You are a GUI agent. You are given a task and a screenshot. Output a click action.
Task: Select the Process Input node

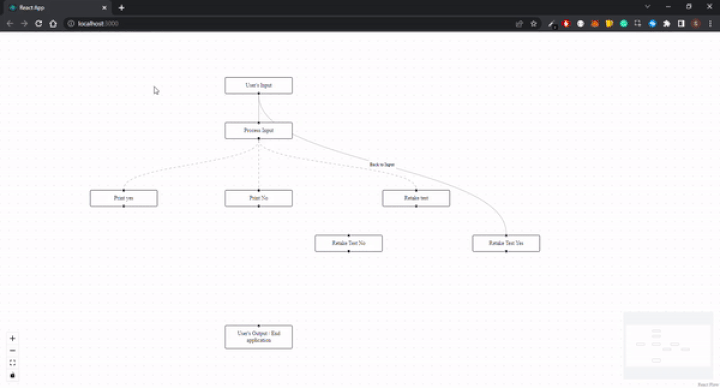click(259, 130)
